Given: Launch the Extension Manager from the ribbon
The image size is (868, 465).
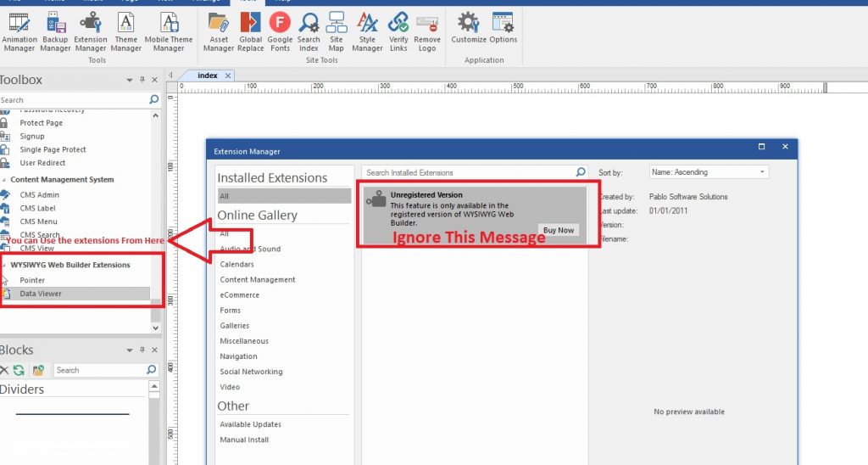Looking at the screenshot, I should 90,32.
